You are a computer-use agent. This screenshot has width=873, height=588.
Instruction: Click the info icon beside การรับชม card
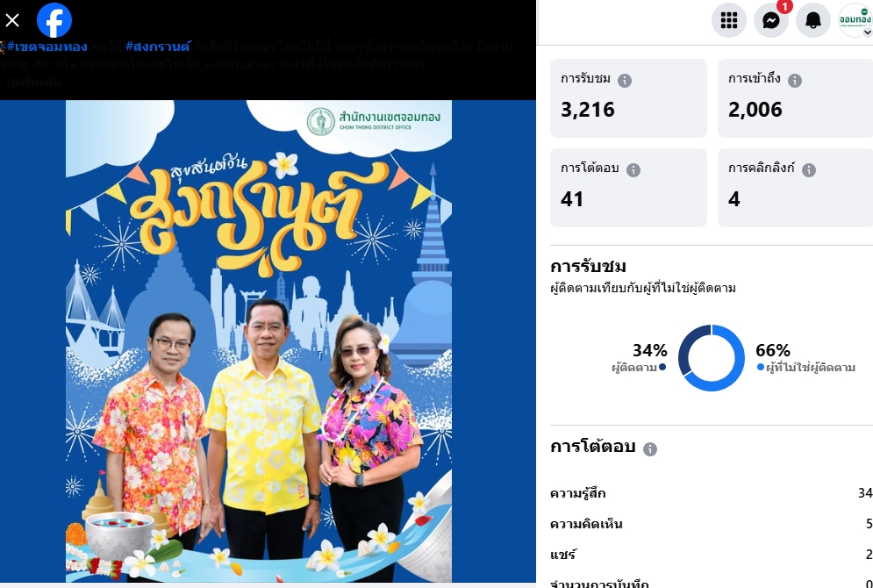[x=625, y=81]
